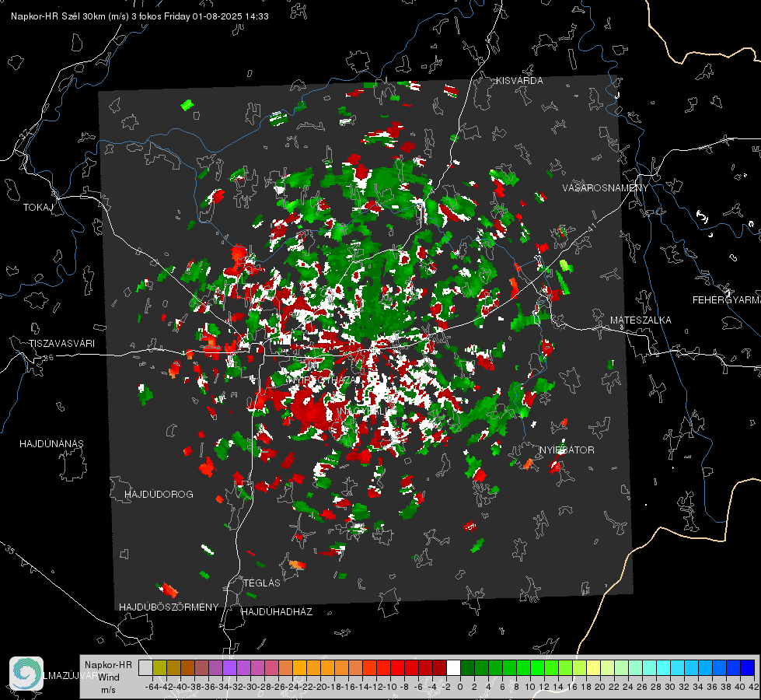Click the large red echo beside NAGYKÁLLÓ label
Screen dimensions: 761x700
311,411
